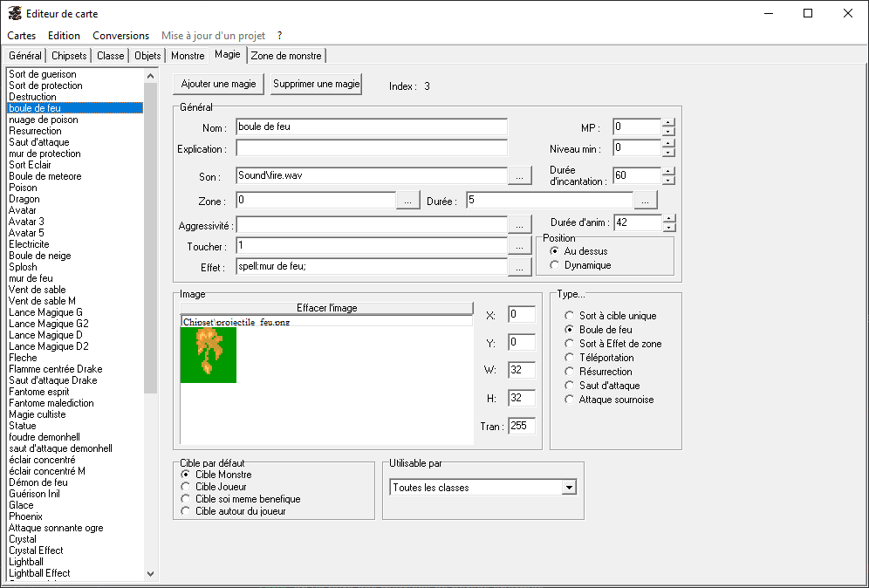Click the fire projectile image thumbnail
Viewport: 869px width, 588px height.
coord(209,355)
